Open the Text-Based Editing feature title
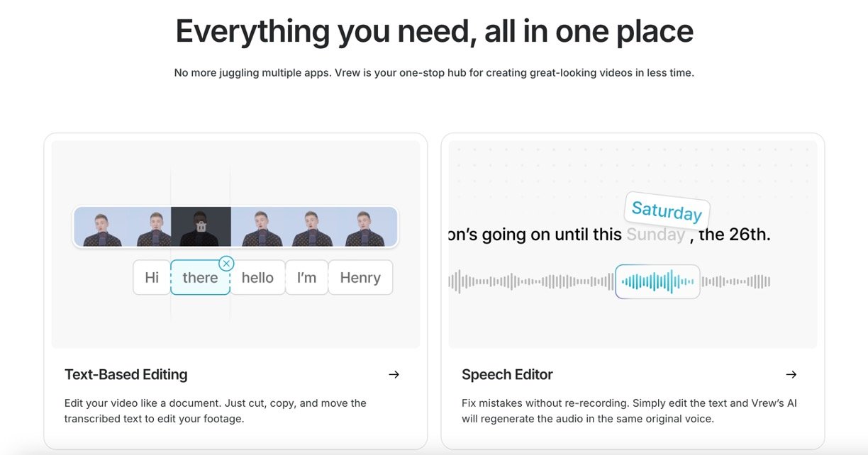The image size is (868, 455). 126,374
